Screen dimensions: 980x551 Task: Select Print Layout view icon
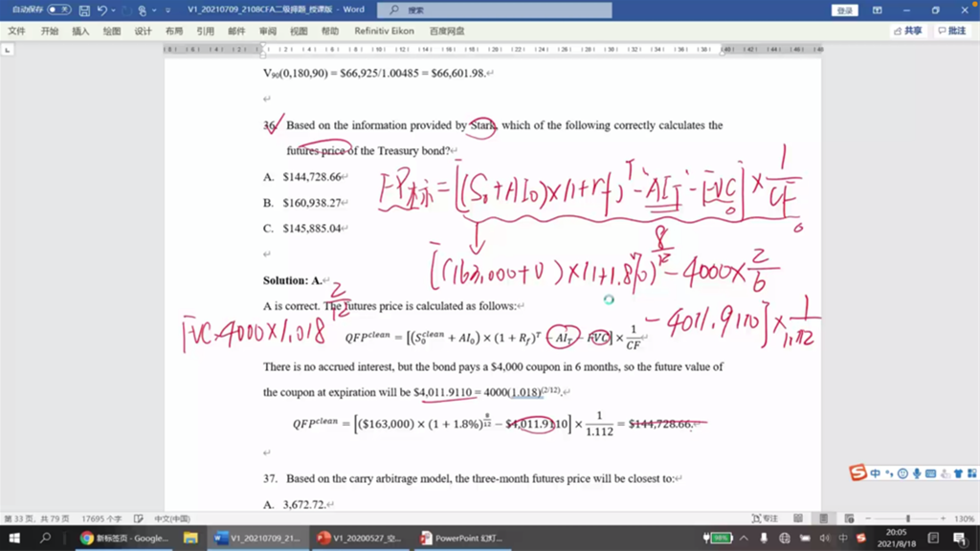[824, 518]
